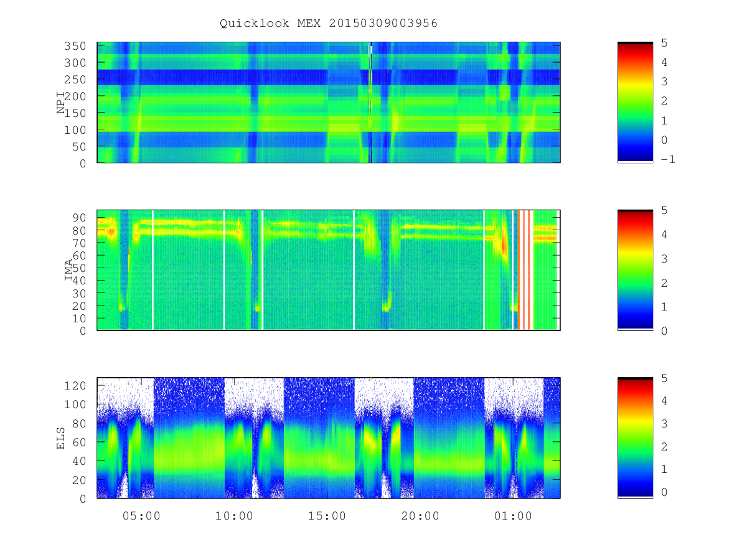747x560 pixels.
Task: Click inside the ELS spectrogram panel
Action: point(329,437)
